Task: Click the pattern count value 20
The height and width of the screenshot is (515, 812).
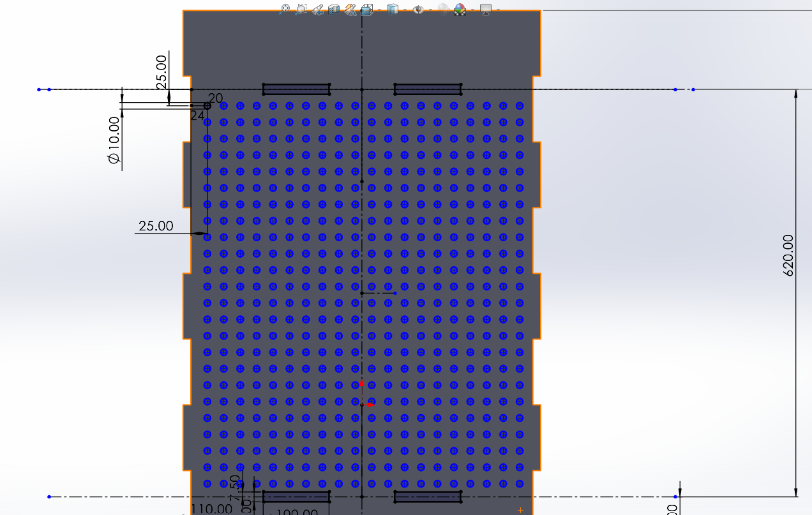Action: pyautogui.click(x=216, y=98)
